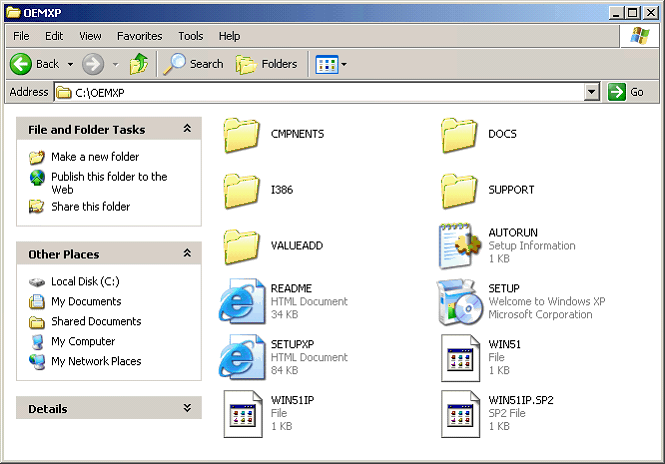Expand the Address bar dropdown arrow
This screenshot has height=464, width=665.
click(591, 92)
